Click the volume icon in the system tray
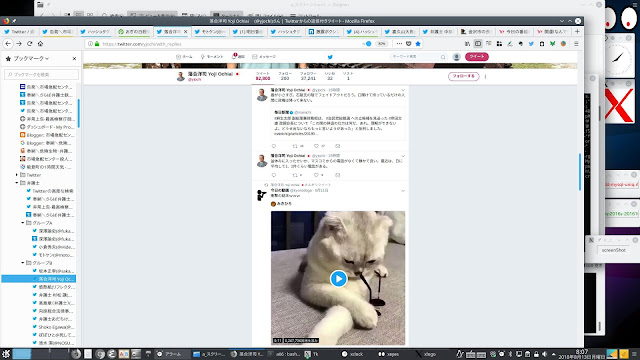Viewport: 640px width, 360px height. coord(544,354)
